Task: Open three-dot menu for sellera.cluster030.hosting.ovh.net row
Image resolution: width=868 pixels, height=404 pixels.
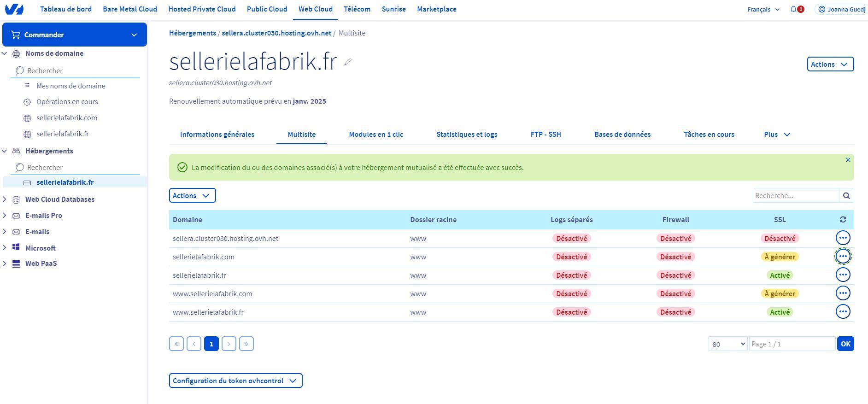Action: point(843,238)
